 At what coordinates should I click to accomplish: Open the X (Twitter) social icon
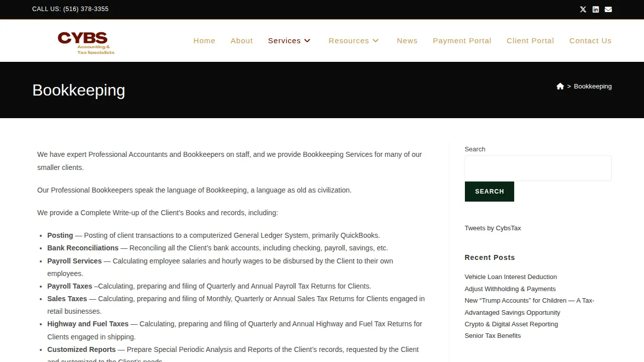pos(583,9)
